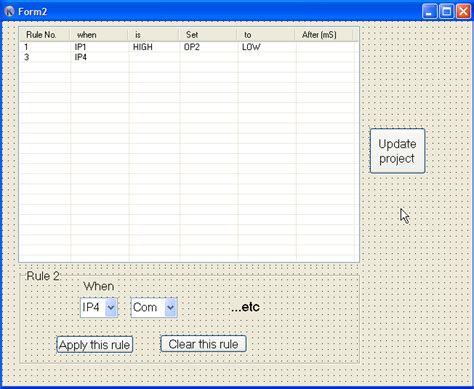Click the Update project button
Screen dimensions: 474x389
point(397,151)
